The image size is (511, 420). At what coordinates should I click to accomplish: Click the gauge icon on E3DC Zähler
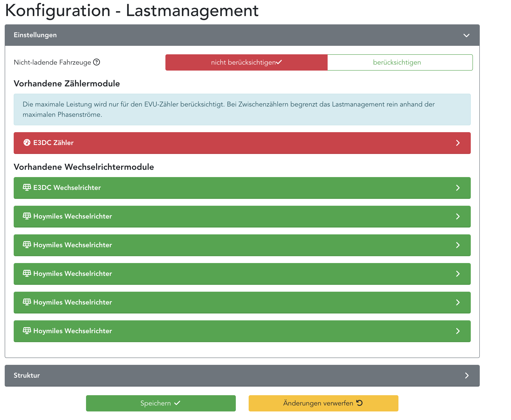pyautogui.click(x=27, y=142)
